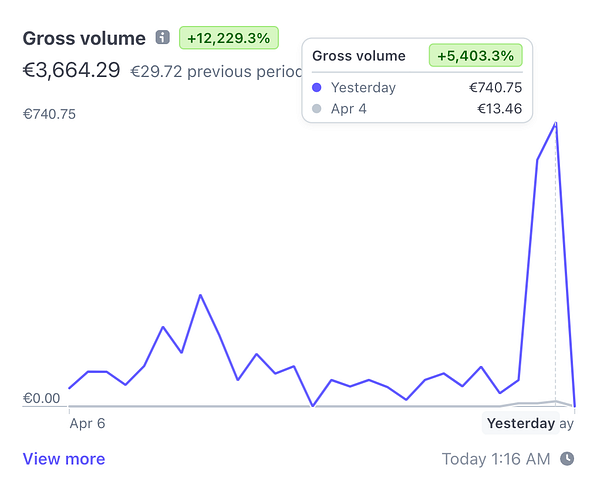Screen dimensions: 600x504
Task: Click the Gross volume title in tooltip
Action: (359, 56)
